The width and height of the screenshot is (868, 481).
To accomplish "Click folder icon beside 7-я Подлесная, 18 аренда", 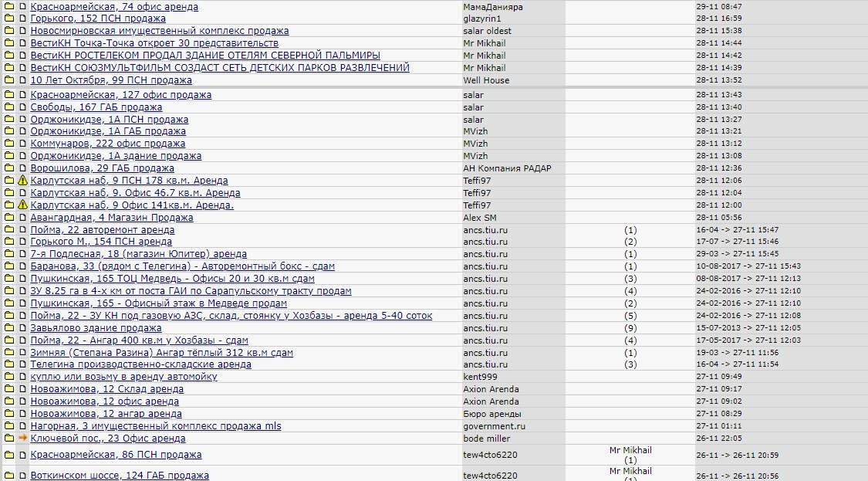I will (x=8, y=254).
